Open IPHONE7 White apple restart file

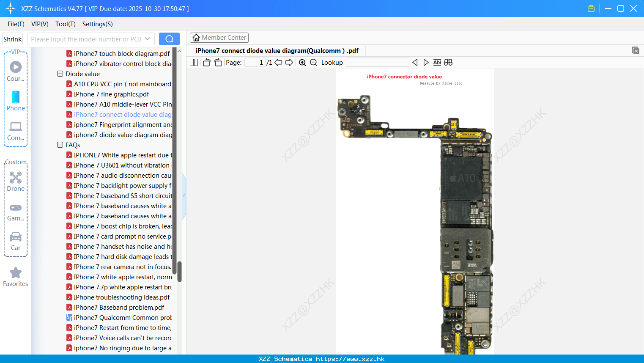point(119,155)
